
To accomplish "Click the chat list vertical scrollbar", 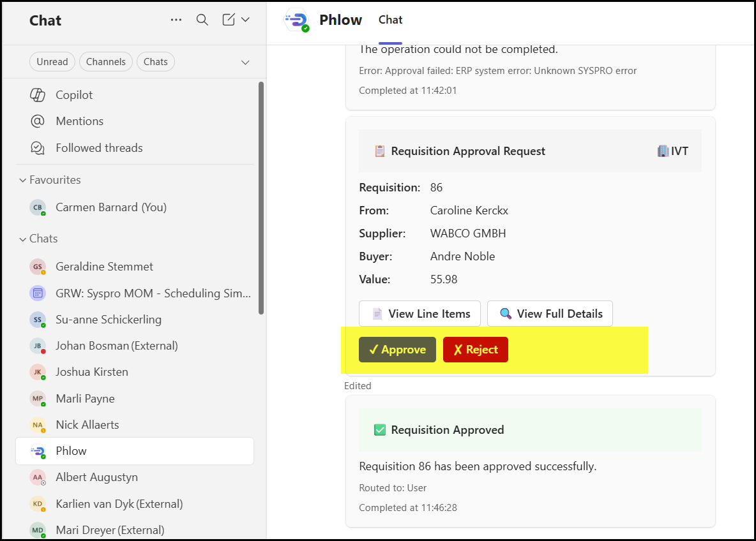I will [261, 198].
